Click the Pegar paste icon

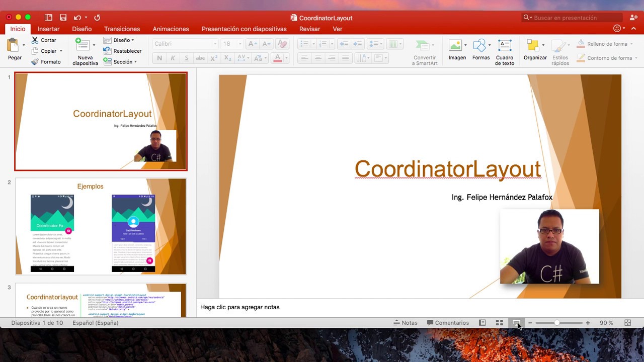click(x=13, y=45)
